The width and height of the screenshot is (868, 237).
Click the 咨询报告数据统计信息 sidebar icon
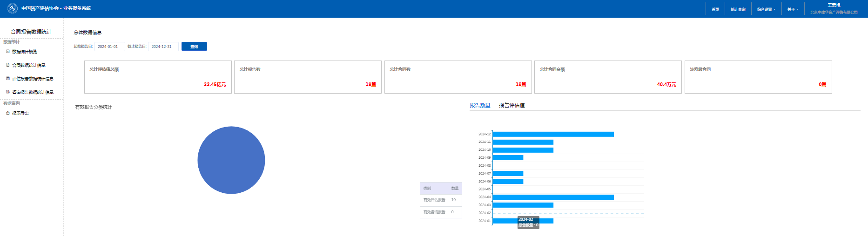(x=8, y=92)
